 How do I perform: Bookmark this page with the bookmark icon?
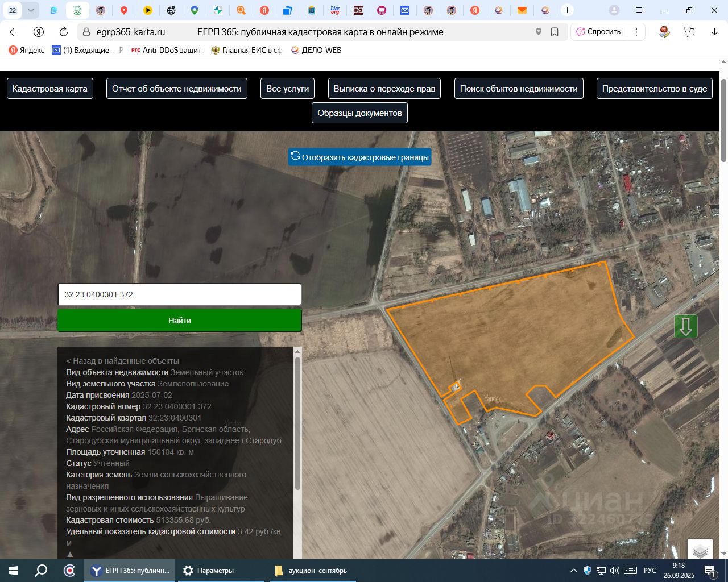[555, 32]
